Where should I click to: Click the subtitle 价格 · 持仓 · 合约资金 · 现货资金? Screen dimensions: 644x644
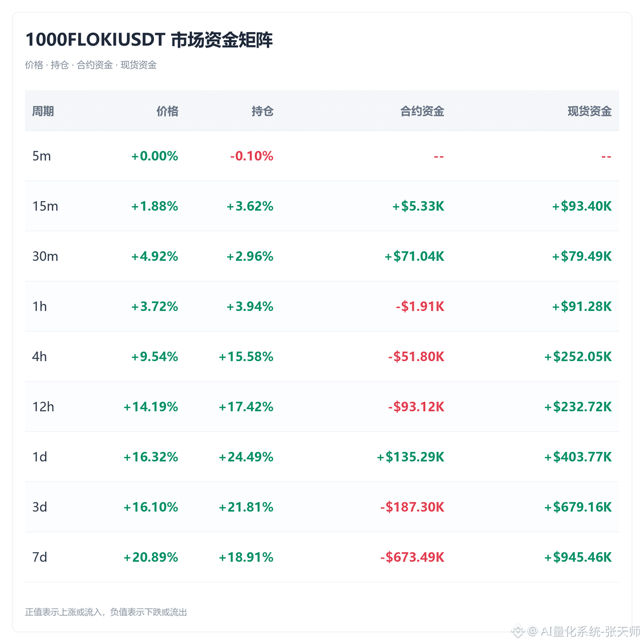(x=91, y=65)
